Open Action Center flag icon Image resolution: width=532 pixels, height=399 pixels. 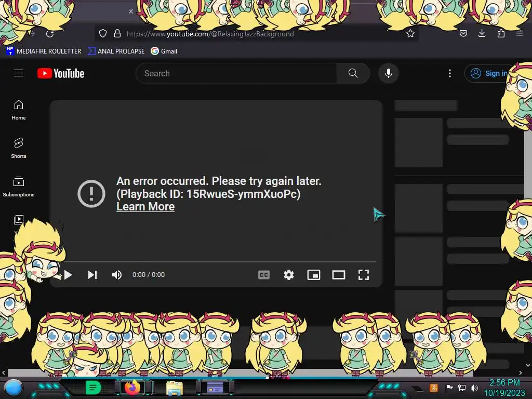point(449,388)
